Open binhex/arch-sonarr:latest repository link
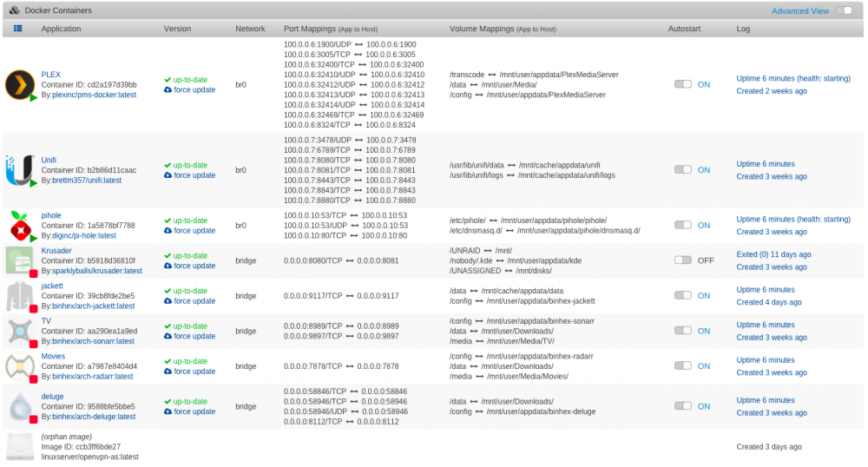This screenshot has height=467, width=868. 93,341
